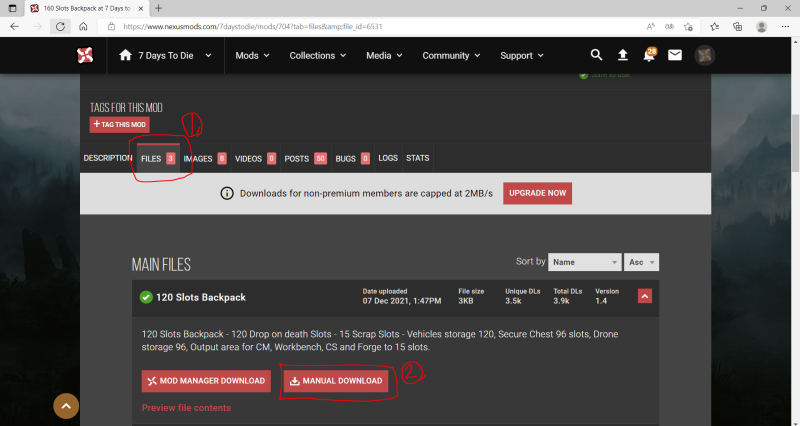
Task: Open the Favorites list icon
Action: click(714, 27)
